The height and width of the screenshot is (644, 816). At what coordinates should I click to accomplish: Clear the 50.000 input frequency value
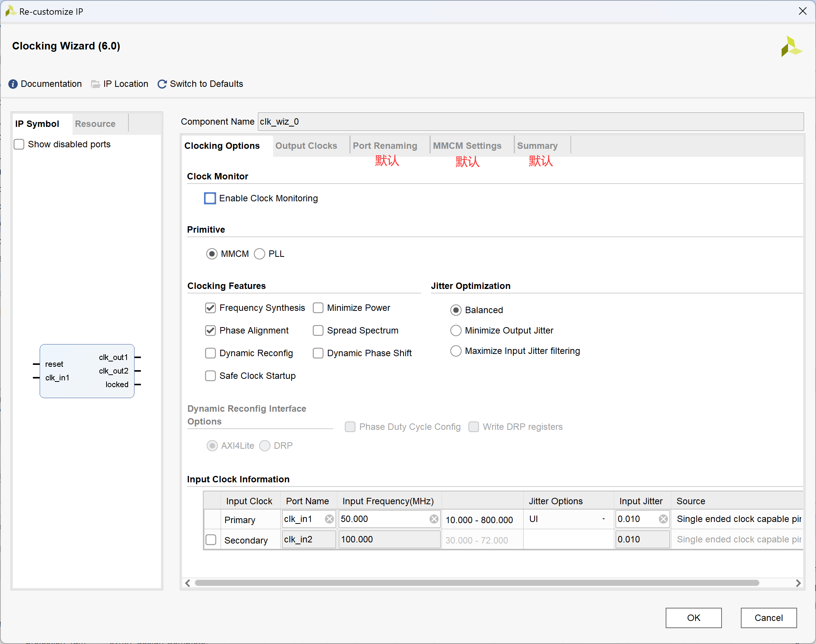click(434, 519)
